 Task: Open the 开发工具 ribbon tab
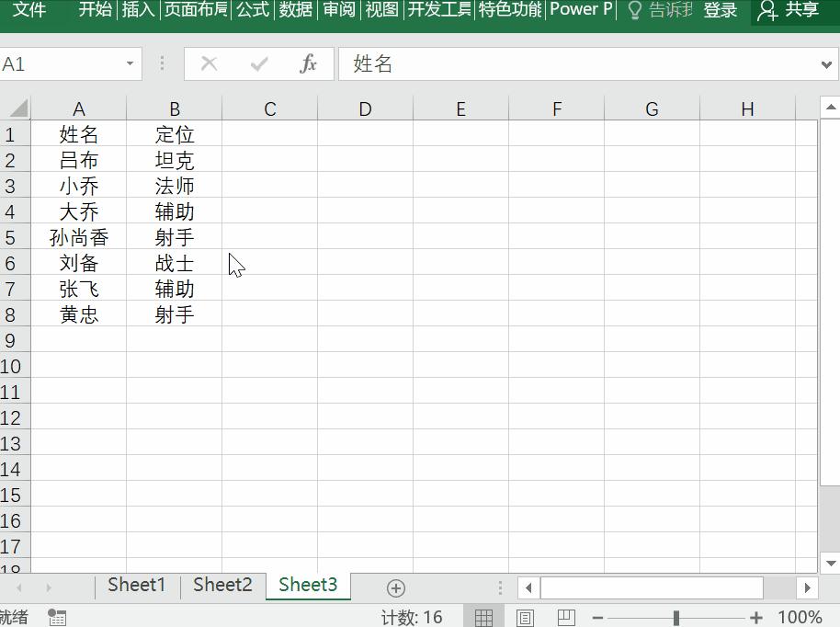pos(439,9)
